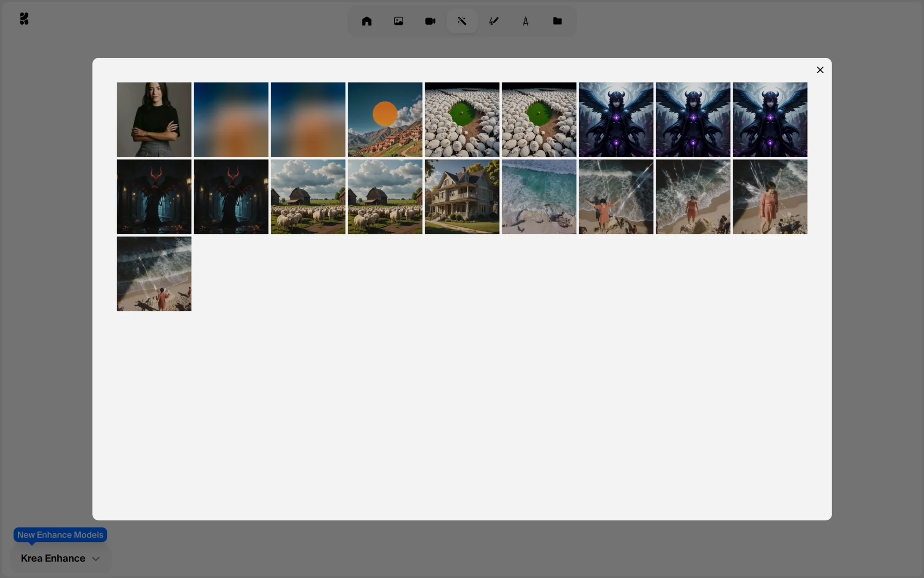Viewport: 924px width, 578px height.
Task: Open the Image generation tool icon
Action: click(398, 21)
